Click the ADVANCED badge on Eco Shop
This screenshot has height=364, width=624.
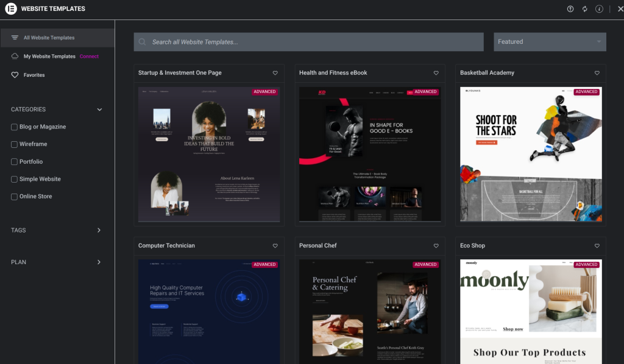pyautogui.click(x=586, y=265)
